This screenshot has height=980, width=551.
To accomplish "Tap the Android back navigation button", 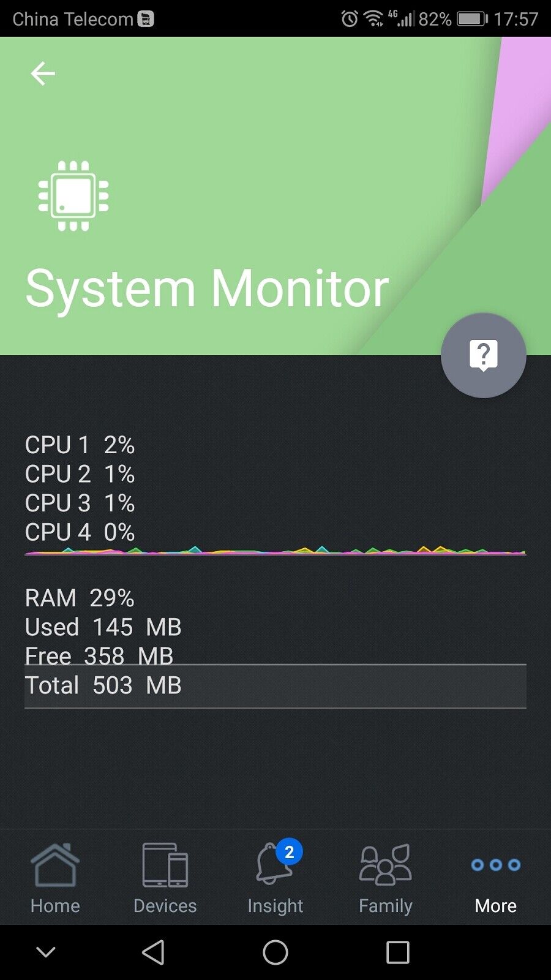I will [x=153, y=952].
